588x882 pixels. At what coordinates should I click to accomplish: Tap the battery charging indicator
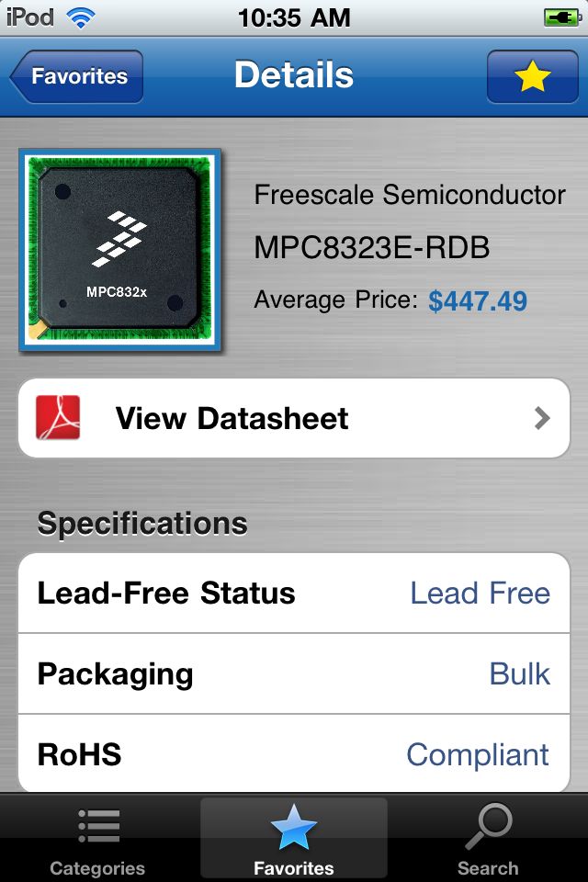coord(562,18)
